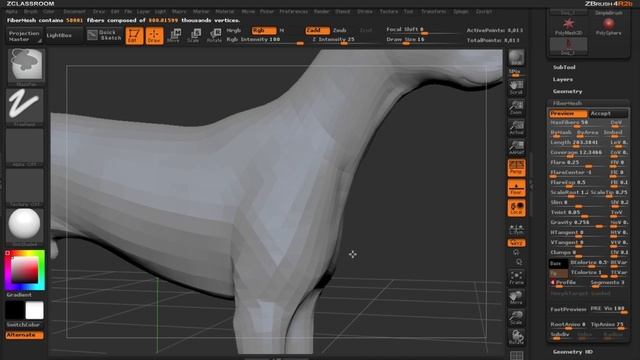The image size is (640, 360).
Task: Open the Transform menu
Action: click(433, 12)
